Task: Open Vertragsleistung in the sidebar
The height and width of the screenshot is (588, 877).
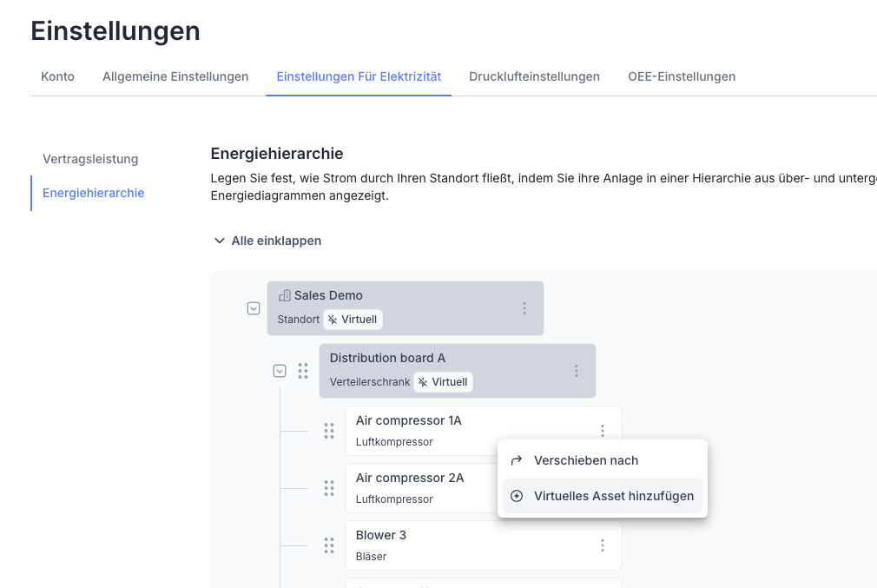Action: [90, 159]
